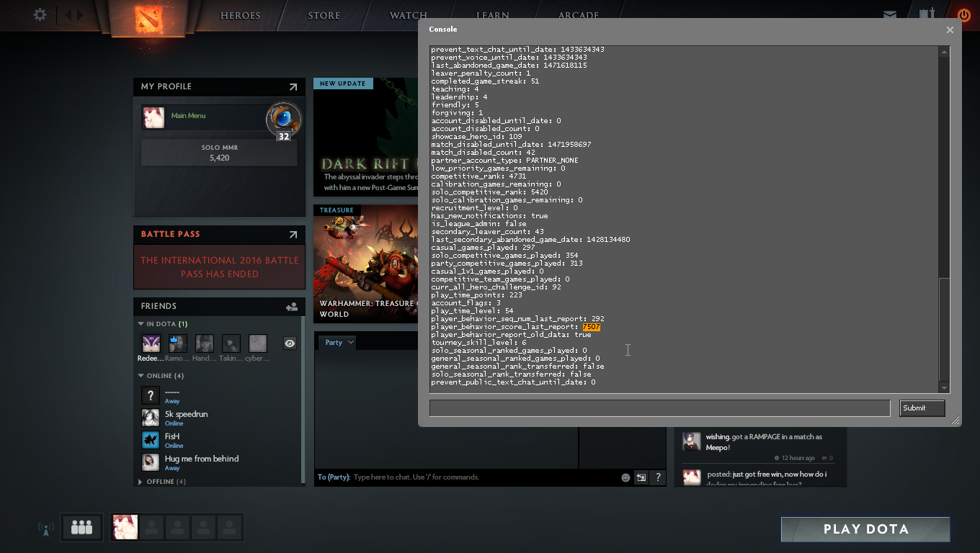This screenshot has width=980, height=553.
Task: Open the settings gear icon
Action: pos(40,14)
